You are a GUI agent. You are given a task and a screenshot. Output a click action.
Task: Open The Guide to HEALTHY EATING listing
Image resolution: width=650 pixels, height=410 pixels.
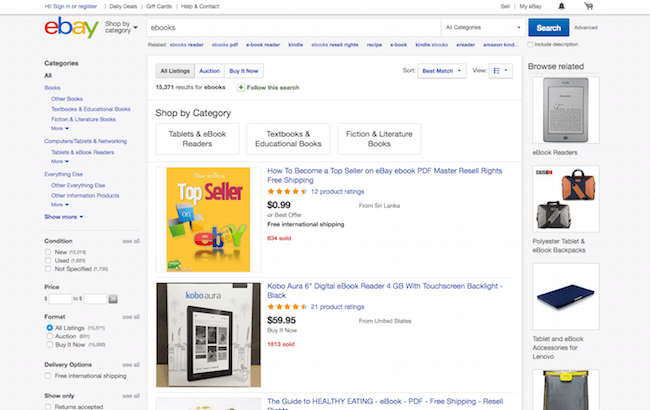coord(385,405)
